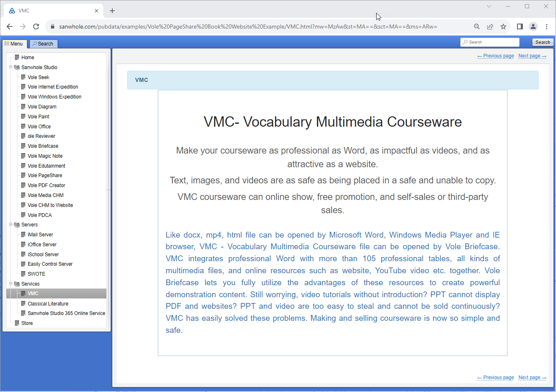Open the profile avatar icon
Viewport: 556px width, 392px height.
click(533, 26)
